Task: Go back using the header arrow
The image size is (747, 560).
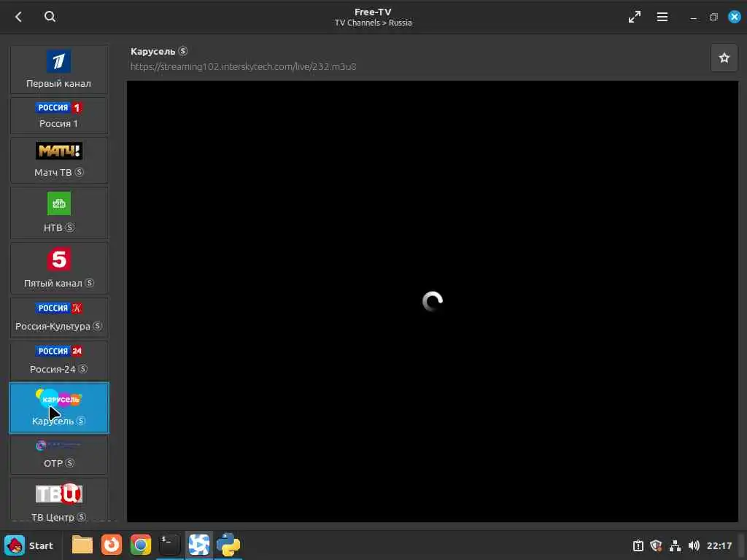Action: click(x=18, y=17)
